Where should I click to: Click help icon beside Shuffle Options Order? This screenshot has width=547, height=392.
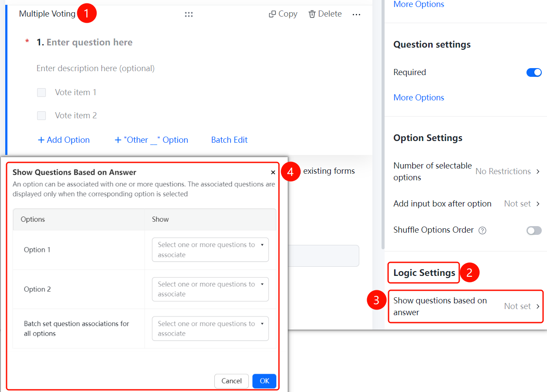(x=482, y=230)
